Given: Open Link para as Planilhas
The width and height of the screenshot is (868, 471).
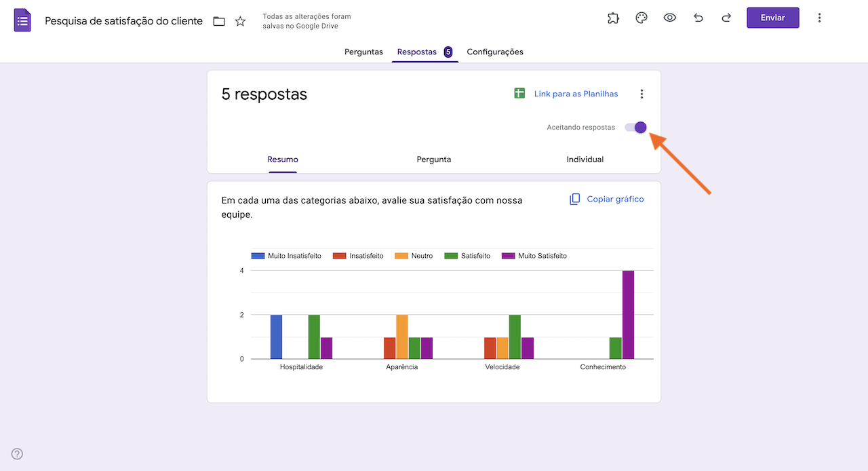Looking at the screenshot, I should (x=576, y=93).
